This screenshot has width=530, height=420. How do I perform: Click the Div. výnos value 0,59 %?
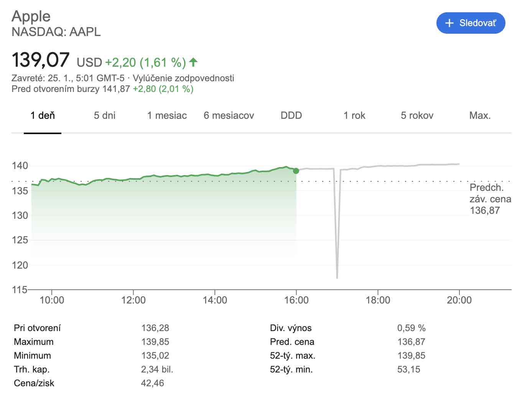pos(411,328)
